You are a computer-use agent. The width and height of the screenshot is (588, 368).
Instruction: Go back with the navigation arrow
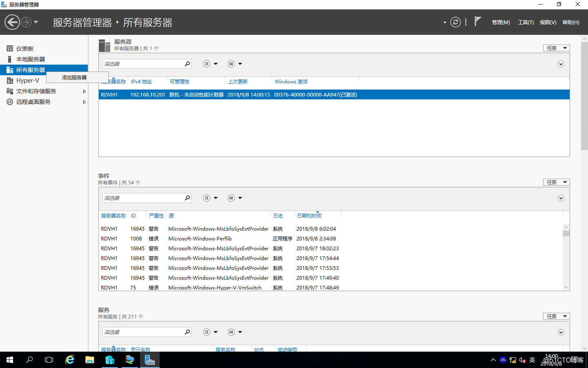point(12,22)
